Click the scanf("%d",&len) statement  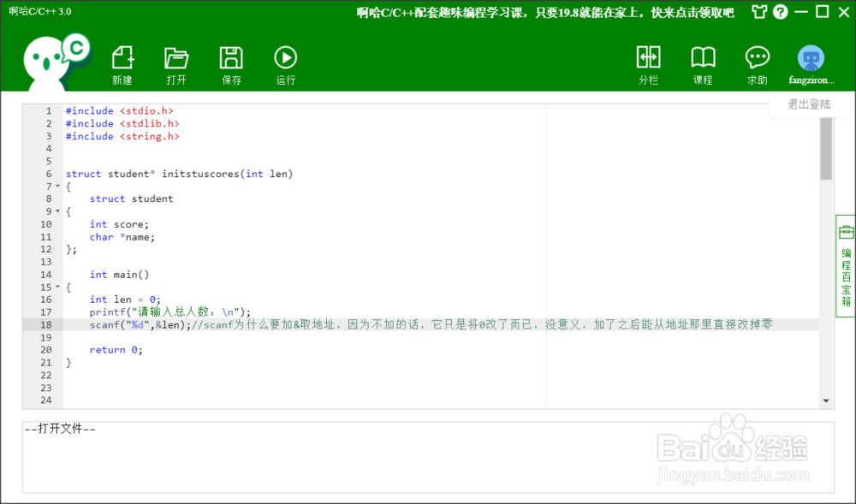(140, 324)
